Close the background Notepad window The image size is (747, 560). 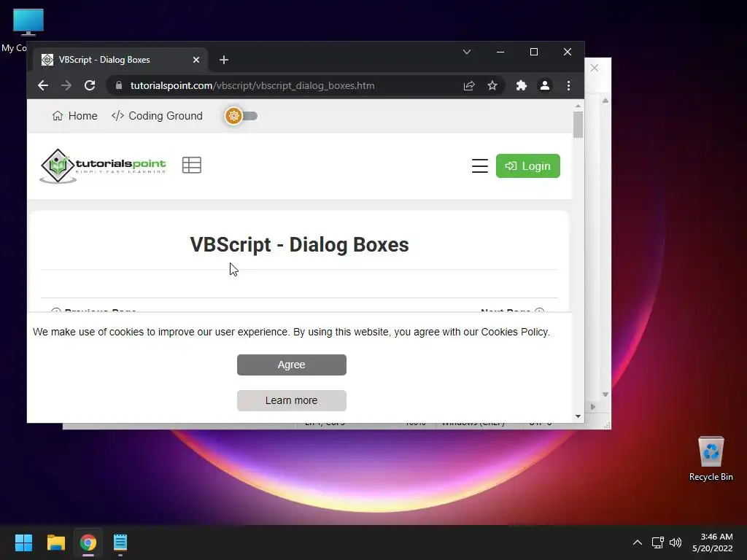point(595,68)
